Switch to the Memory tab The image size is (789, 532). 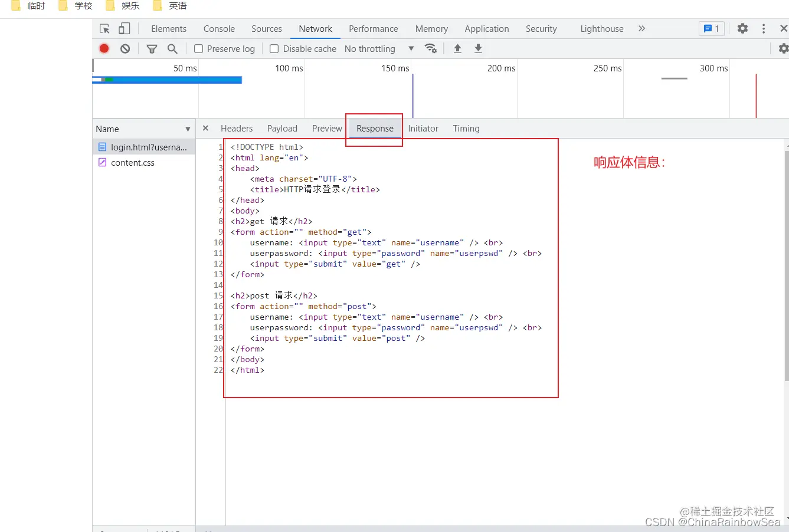(431, 29)
